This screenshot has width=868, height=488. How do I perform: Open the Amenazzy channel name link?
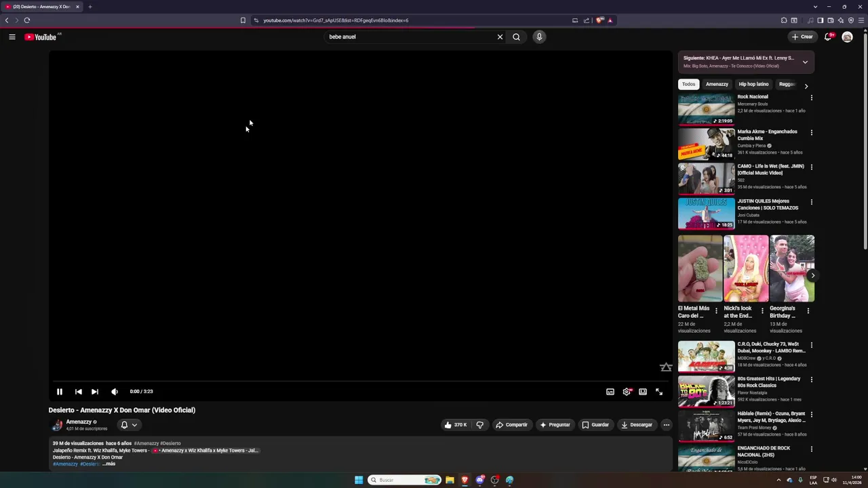click(x=79, y=422)
